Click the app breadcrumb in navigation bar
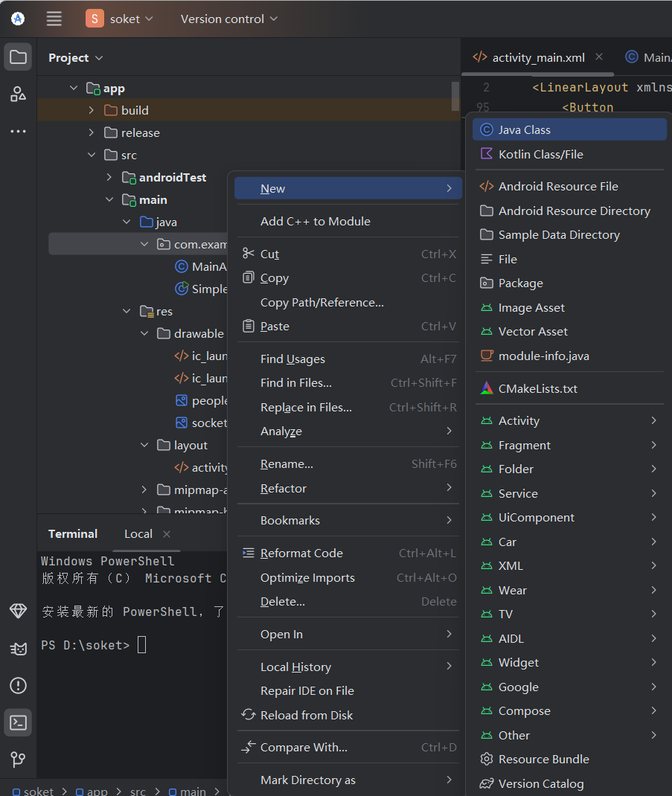Screen dimensions: 672x796 (x=92, y=792)
